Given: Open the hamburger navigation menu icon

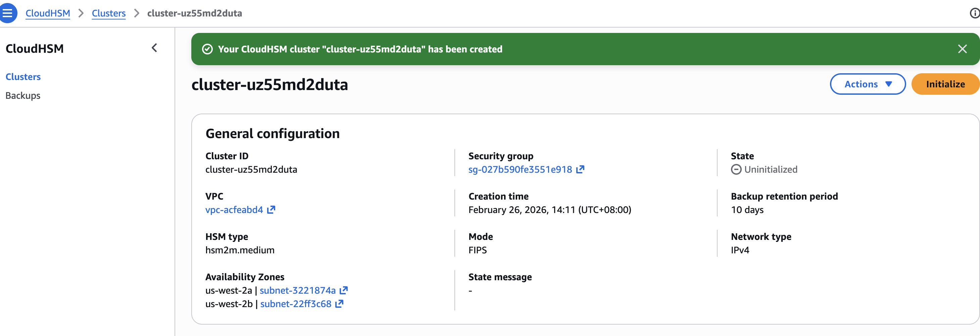Looking at the screenshot, I should [8, 13].
